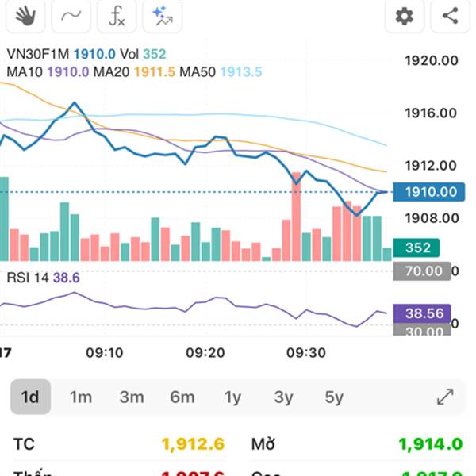Open the fx indicators menu
This screenshot has width=476, height=476.
click(x=117, y=16)
